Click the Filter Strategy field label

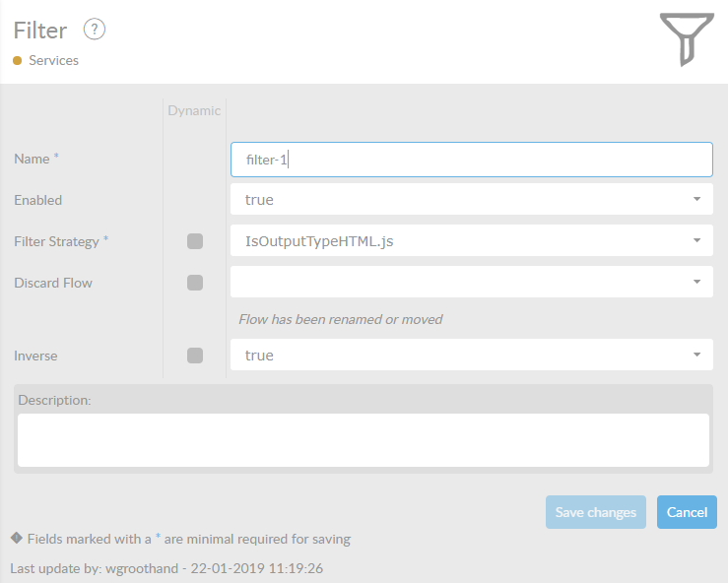coord(56,241)
